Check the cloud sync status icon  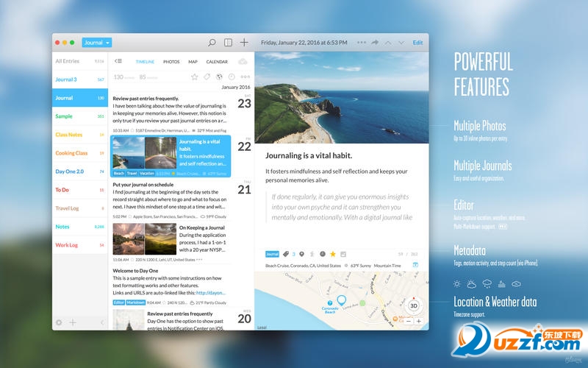pos(243,61)
